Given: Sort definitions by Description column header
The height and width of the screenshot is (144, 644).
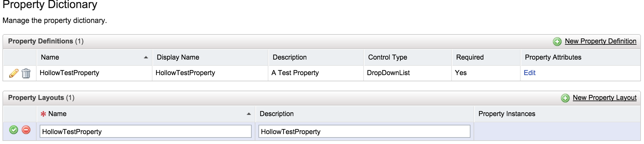Looking at the screenshot, I should click(x=289, y=57).
